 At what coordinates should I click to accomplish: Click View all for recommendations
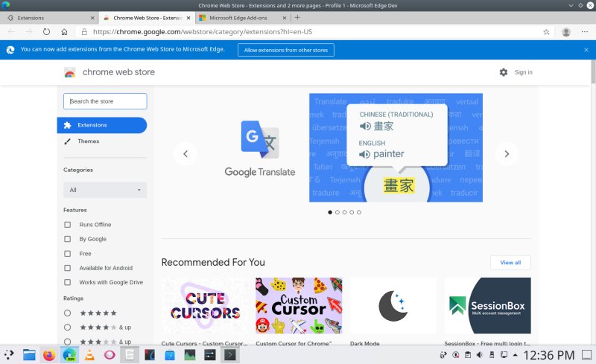pos(510,263)
